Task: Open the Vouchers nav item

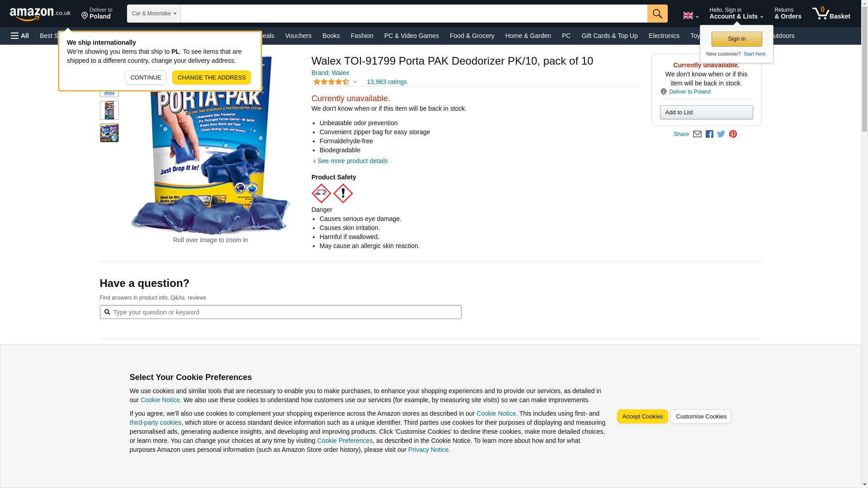Action: pos(298,36)
